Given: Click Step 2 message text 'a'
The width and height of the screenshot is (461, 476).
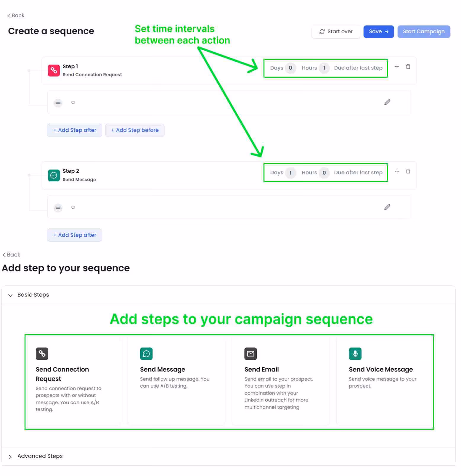Looking at the screenshot, I should point(73,207).
